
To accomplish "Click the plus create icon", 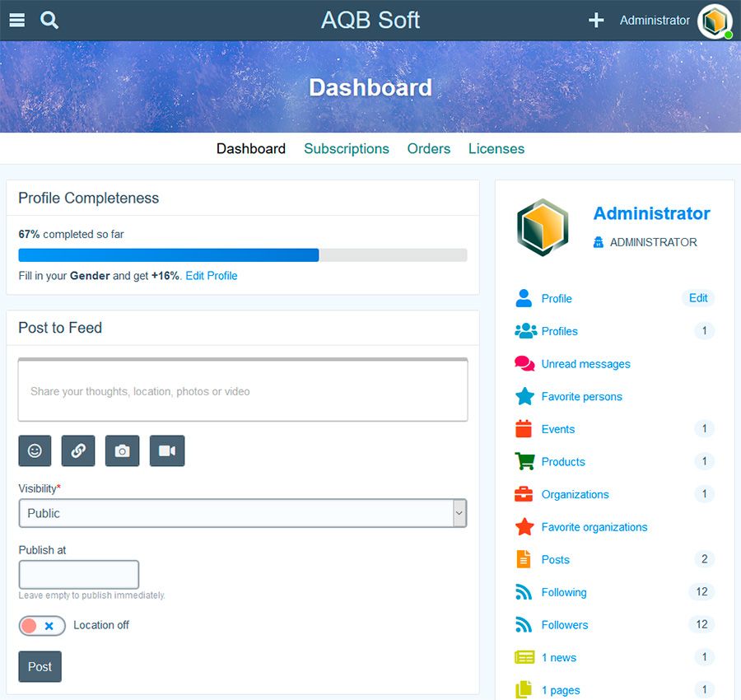I will pos(596,21).
